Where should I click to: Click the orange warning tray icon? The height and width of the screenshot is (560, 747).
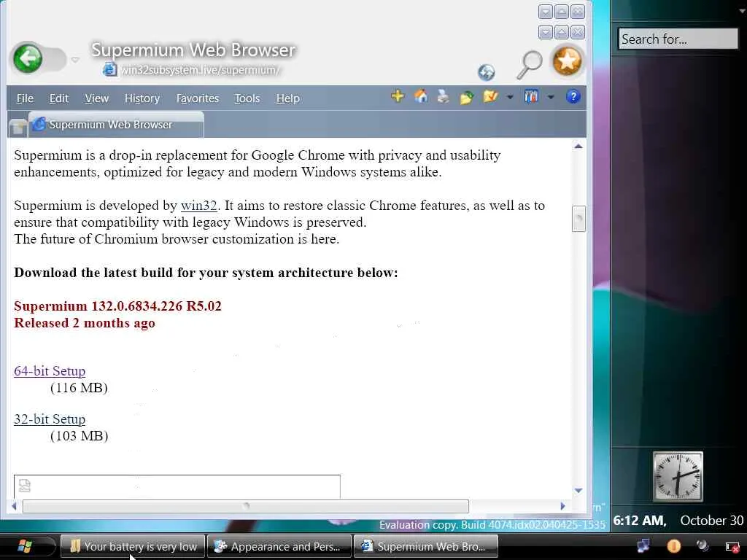[x=673, y=545]
